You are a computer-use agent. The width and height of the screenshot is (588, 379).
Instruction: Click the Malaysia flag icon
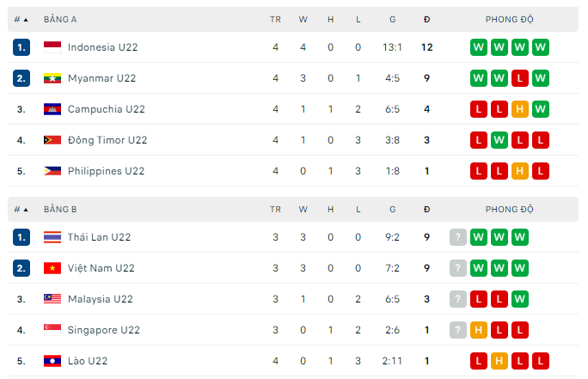(x=52, y=299)
